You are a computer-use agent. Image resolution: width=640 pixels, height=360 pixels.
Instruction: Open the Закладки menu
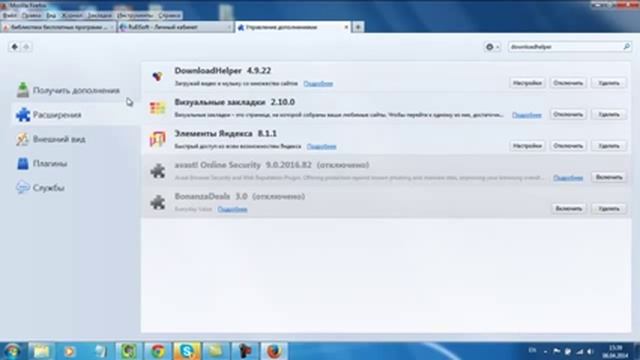[x=99, y=16]
